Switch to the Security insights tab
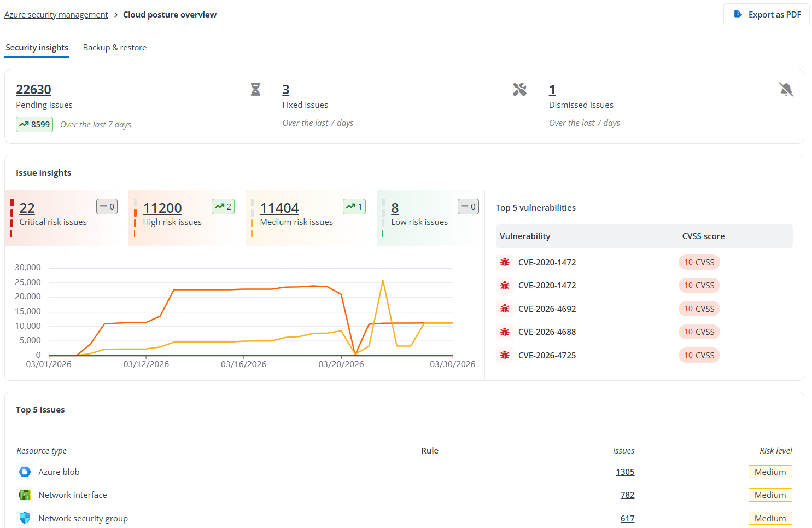812x528 pixels. tap(37, 48)
